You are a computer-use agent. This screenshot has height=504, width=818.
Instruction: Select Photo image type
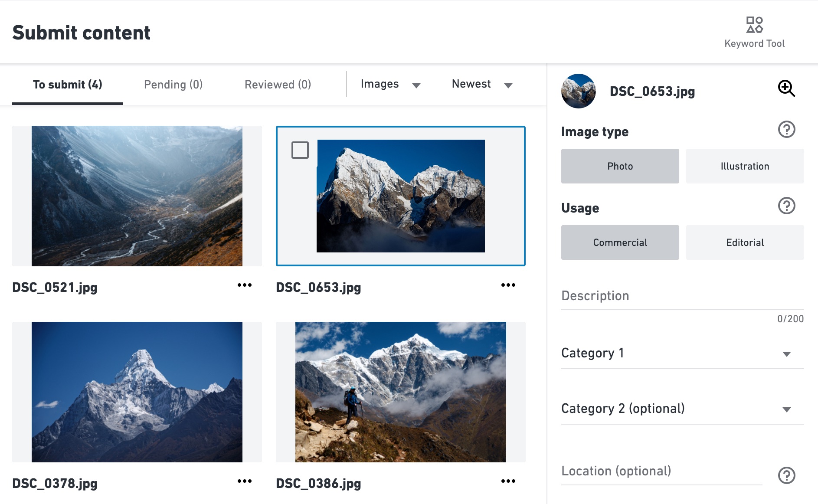(x=620, y=166)
